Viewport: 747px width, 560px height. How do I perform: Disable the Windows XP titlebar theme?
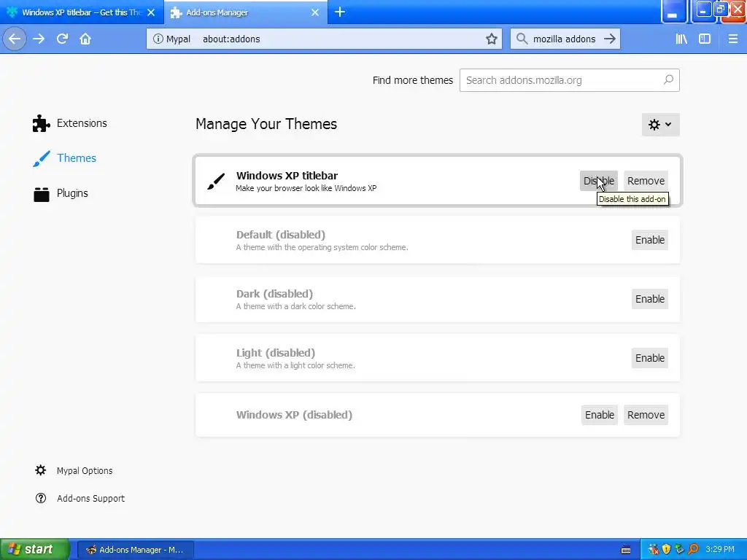(598, 181)
